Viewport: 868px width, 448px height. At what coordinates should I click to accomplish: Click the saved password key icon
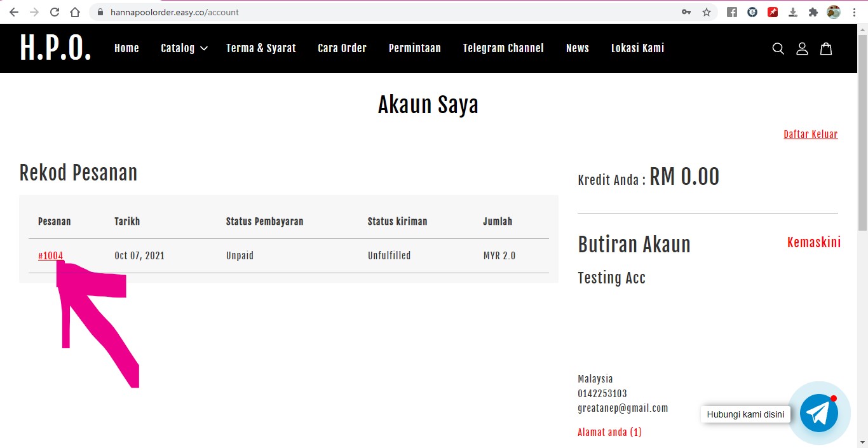coord(686,12)
